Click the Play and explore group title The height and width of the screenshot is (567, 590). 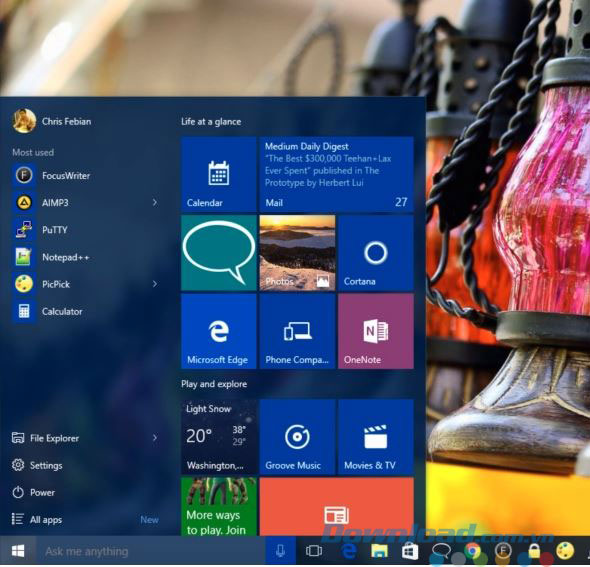tap(214, 384)
